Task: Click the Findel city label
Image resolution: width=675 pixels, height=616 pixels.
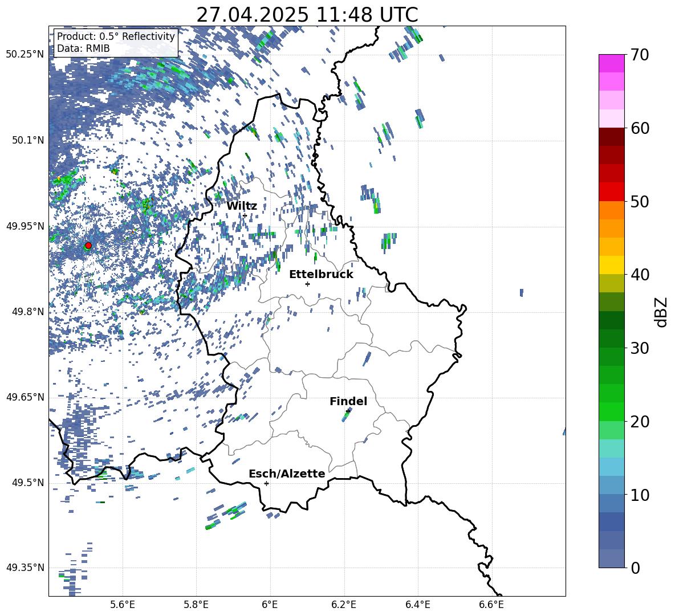Action: tap(348, 401)
